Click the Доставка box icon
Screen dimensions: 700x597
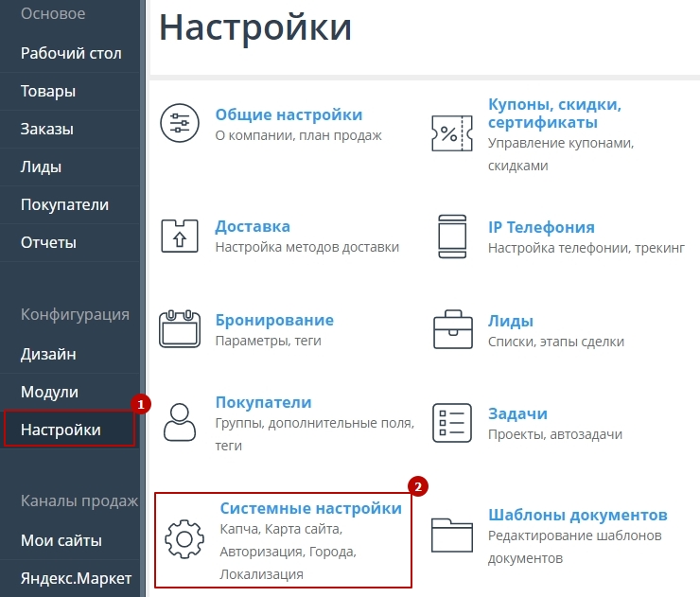179,236
